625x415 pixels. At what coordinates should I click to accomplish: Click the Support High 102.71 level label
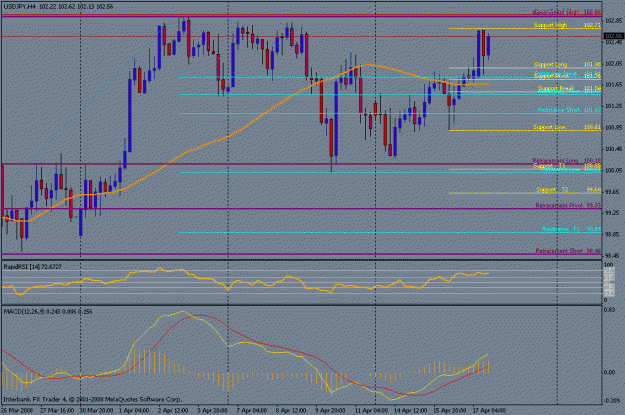(x=567, y=25)
